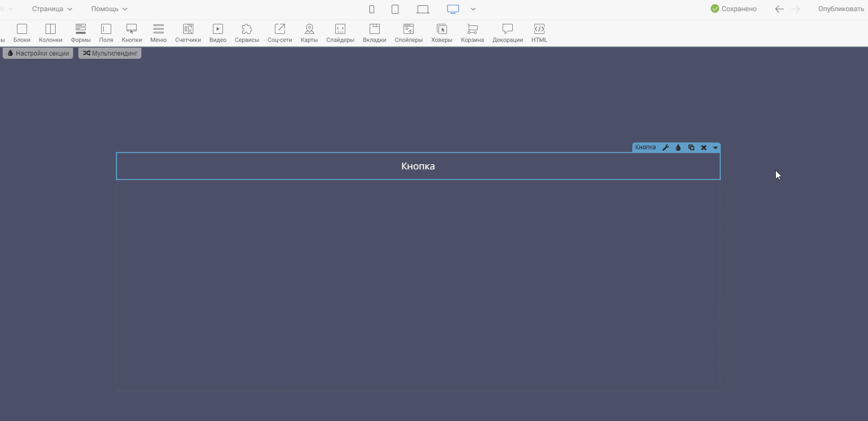Duplicate the Кнопка widget
The image size is (868, 421).
coord(691,148)
